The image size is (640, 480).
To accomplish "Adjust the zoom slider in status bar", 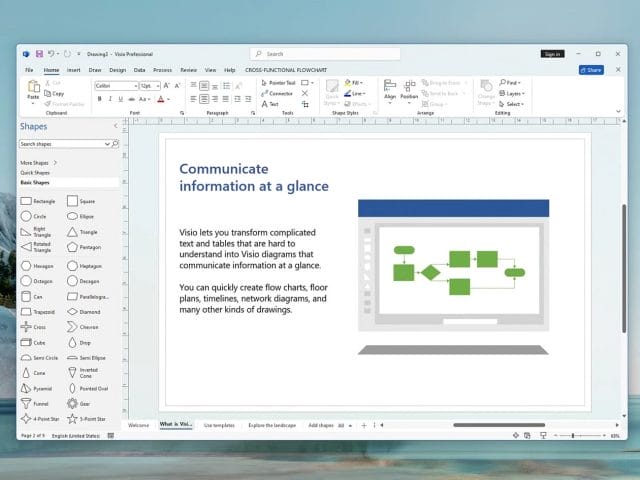I will pyautogui.click(x=573, y=436).
